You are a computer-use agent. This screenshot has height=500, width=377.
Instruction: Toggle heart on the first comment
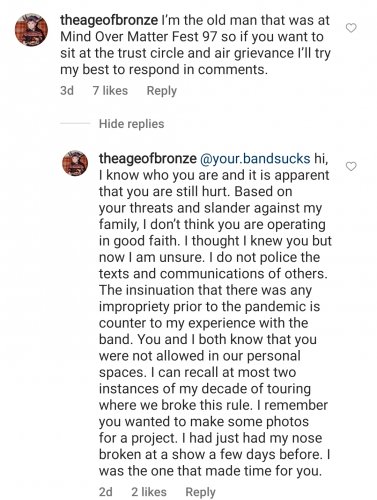coord(351,28)
